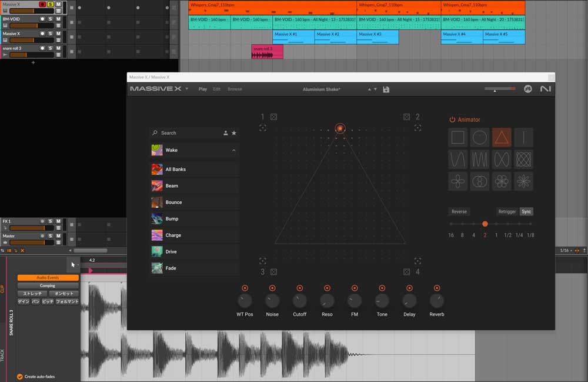The height and width of the screenshot is (382, 588).
Task: Solo the Master track
Action: (50, 236)
